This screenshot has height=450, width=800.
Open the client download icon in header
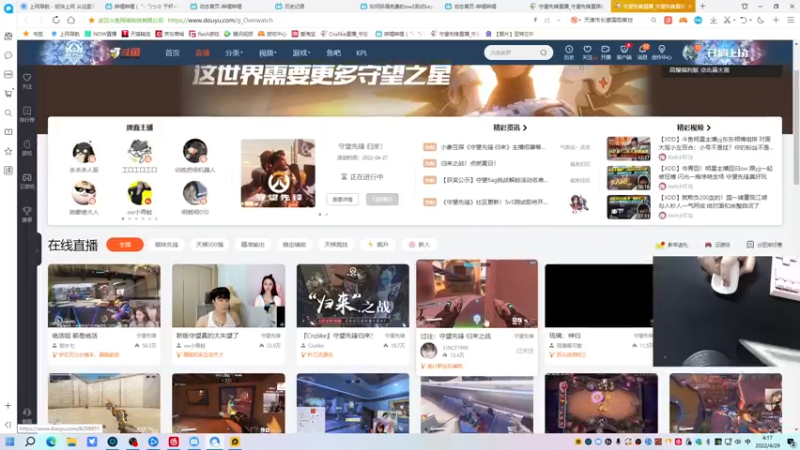pos(624,52)
